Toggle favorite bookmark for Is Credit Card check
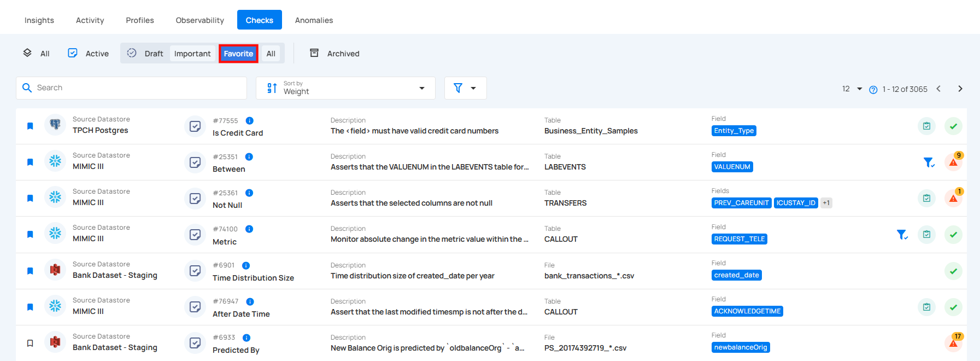Screen dimensions: 980x361 coord(30,126)
